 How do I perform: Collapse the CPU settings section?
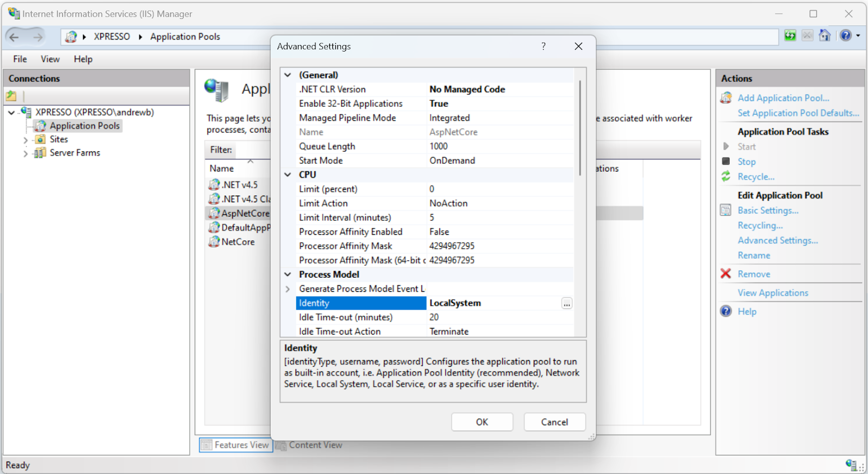point(288,175)
